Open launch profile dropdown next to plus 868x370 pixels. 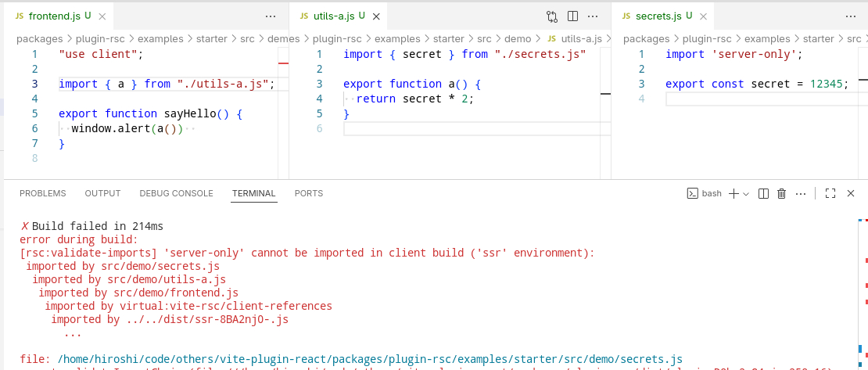click(x=746, y=193)
